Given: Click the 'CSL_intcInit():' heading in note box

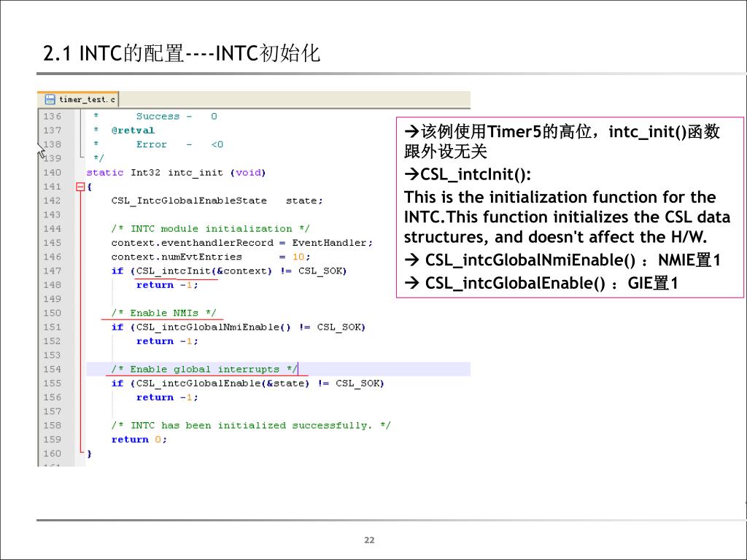Looking at the screenshot, I should (x=468, y=174).
